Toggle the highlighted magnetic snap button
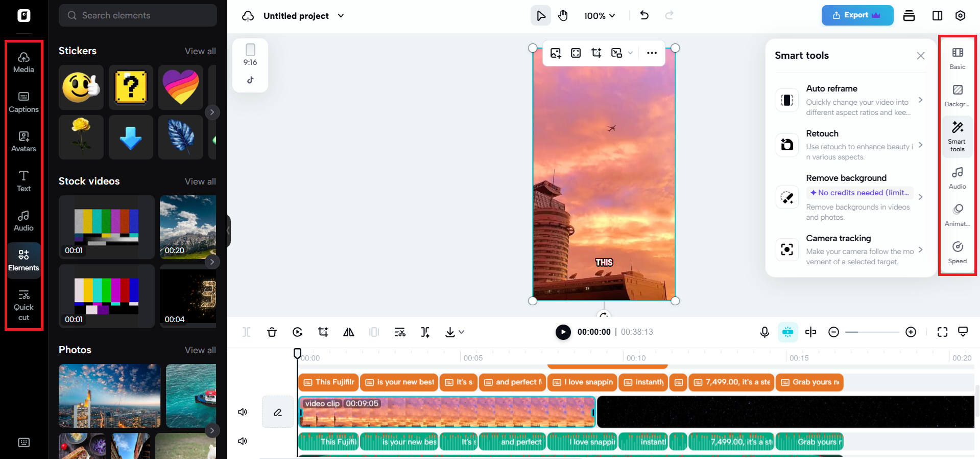 point(788,332)
